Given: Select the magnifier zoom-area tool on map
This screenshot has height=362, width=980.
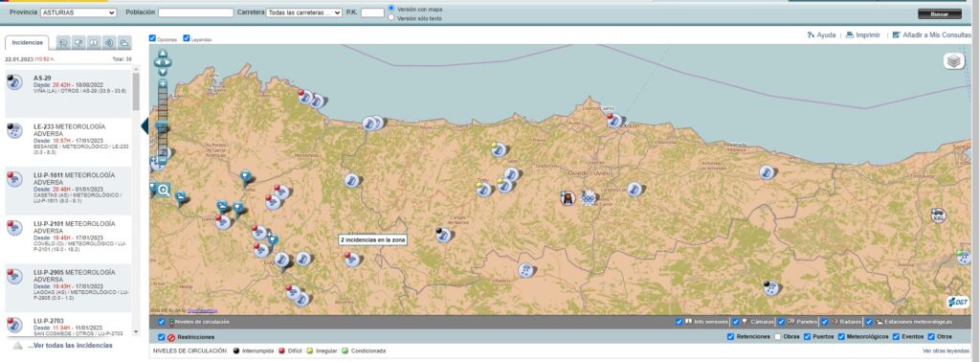Looking at the screenshot, I should coord(163,190).
